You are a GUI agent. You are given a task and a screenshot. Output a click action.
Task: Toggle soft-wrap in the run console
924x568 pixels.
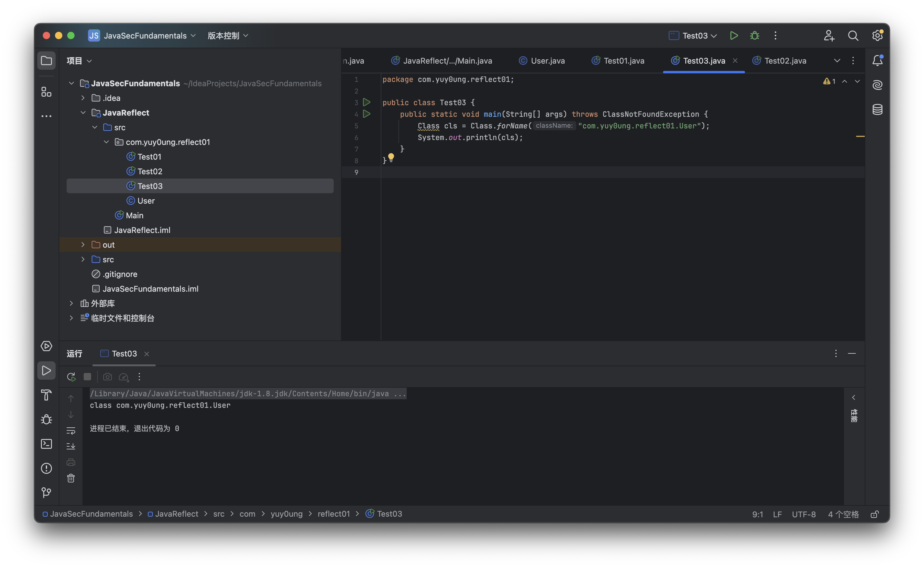pos(71,430)
